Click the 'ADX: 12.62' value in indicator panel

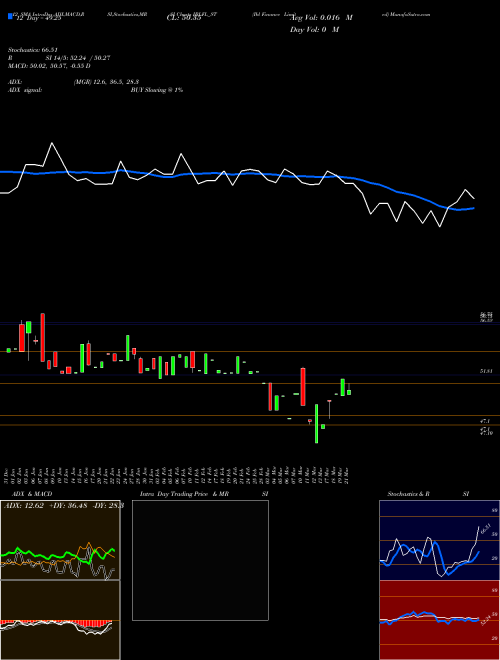click(x=24, y=506)
